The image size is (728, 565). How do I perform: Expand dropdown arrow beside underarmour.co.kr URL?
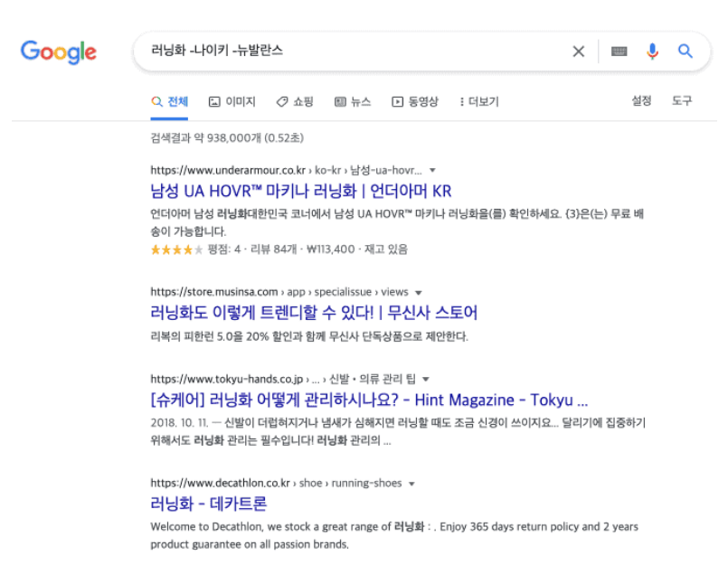(x=432, y=170)
